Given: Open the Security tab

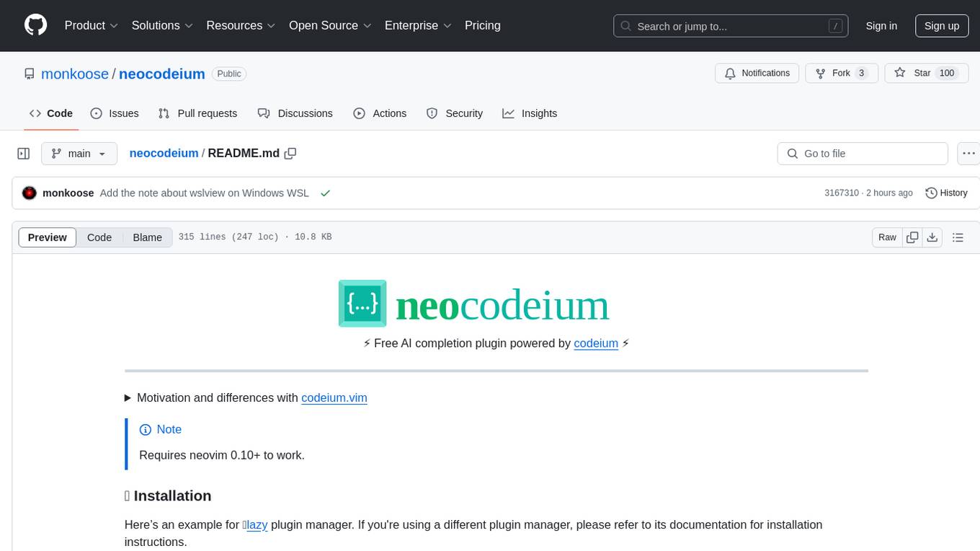Looking at the screenshot, I should point(455,113).
